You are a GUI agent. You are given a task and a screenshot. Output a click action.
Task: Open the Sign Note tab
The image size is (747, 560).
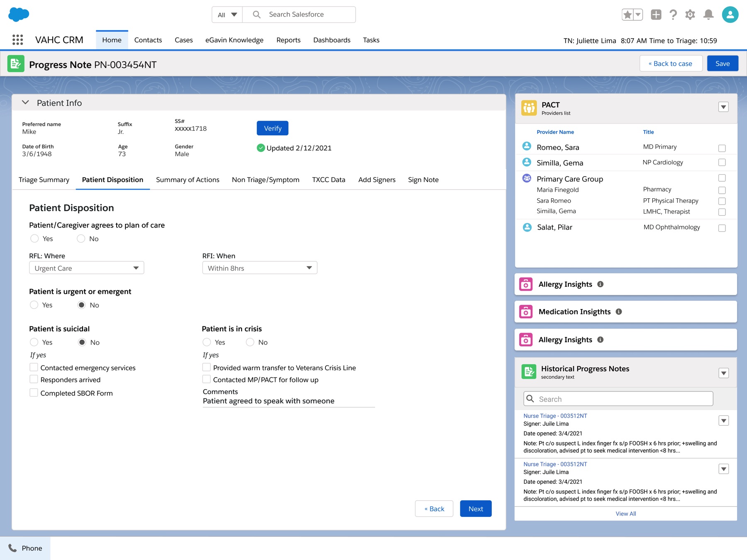point(423,180)
